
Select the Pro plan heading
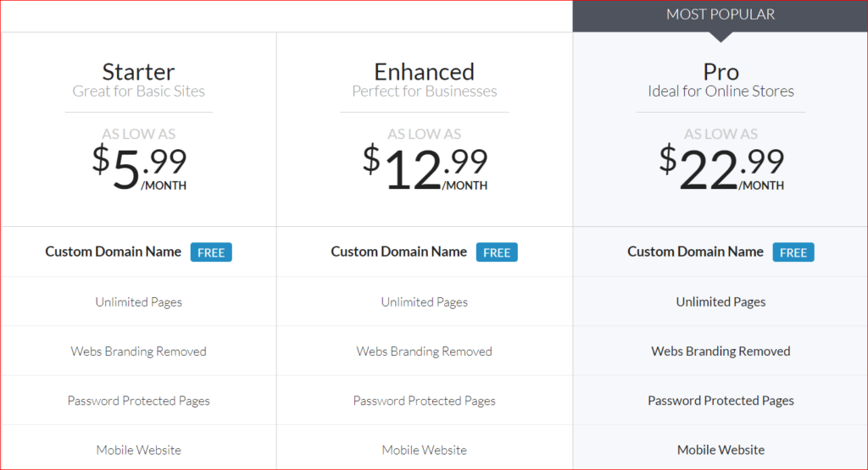tap(721, 72)
